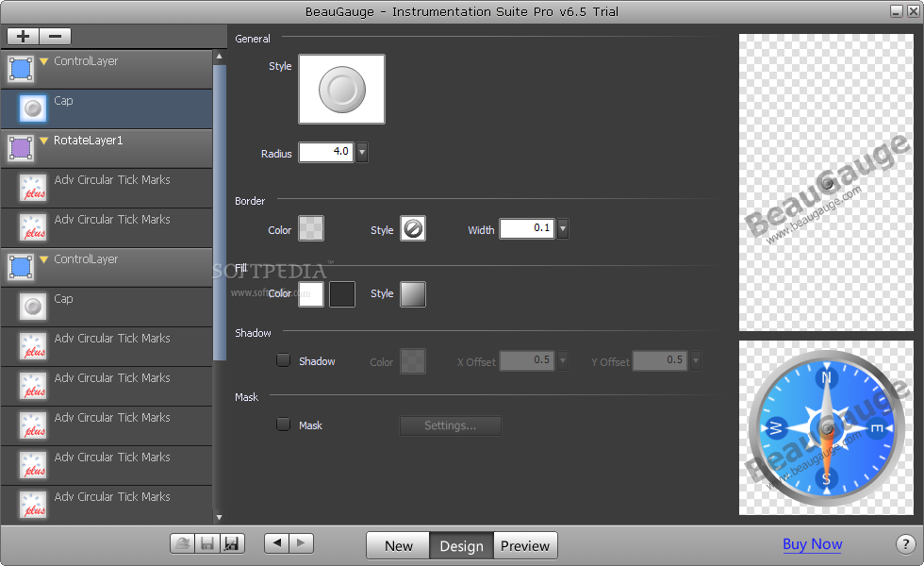924x566 pixels.
Task: Open help with the question mark icon
Action: click(906, 544)
